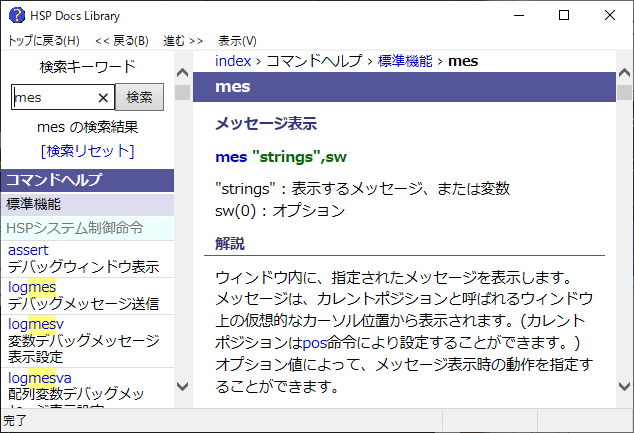Image resolution: width=634 pixels, height=433 pixels.
Task: Select the 標準機能 category row
Action: (x=33, y=204)
